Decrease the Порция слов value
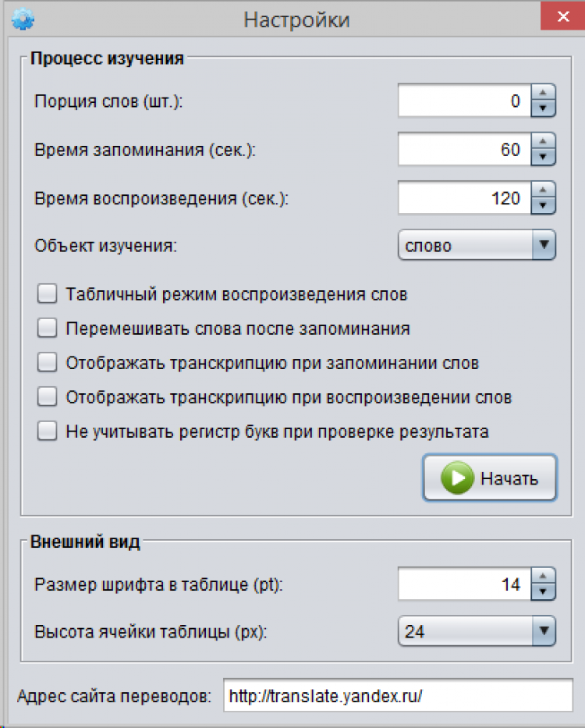The image size is (585, 728). click(544, 109)
